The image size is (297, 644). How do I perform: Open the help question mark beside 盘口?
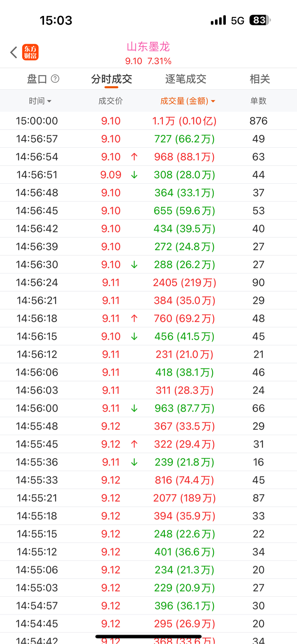(x=55, y=79)
